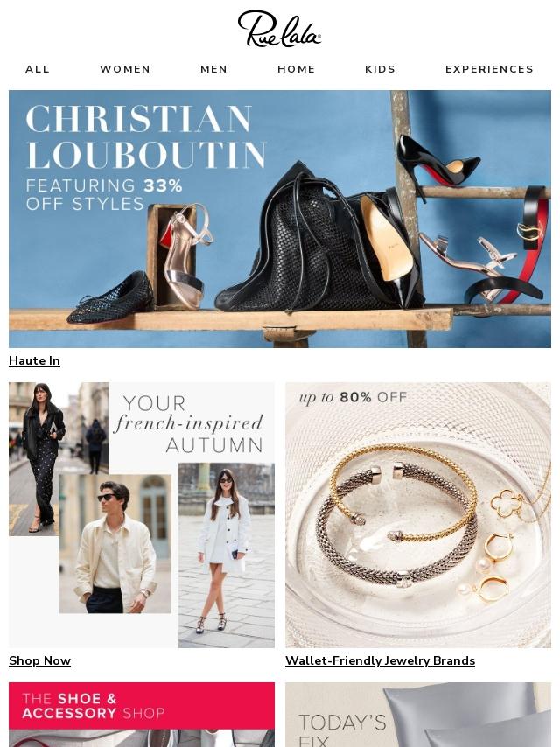Click the Rue La La logo
Image resolution: width=560 pixels, height=747 pixels.
pyautogui.click(x=279, y=29)
